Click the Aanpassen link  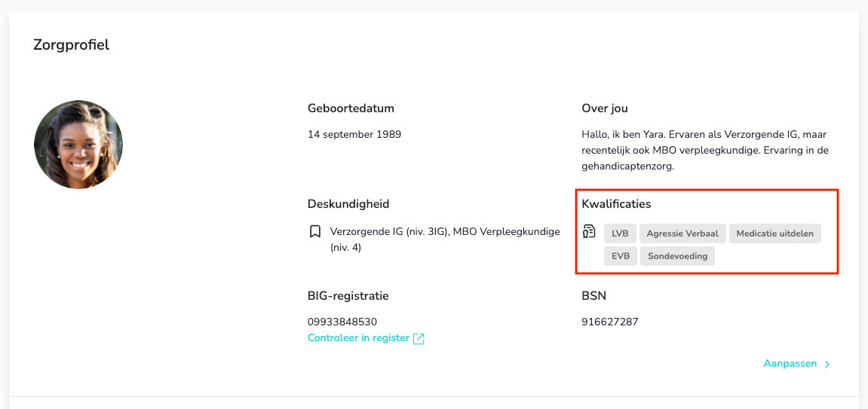click(x=790, y=364)
